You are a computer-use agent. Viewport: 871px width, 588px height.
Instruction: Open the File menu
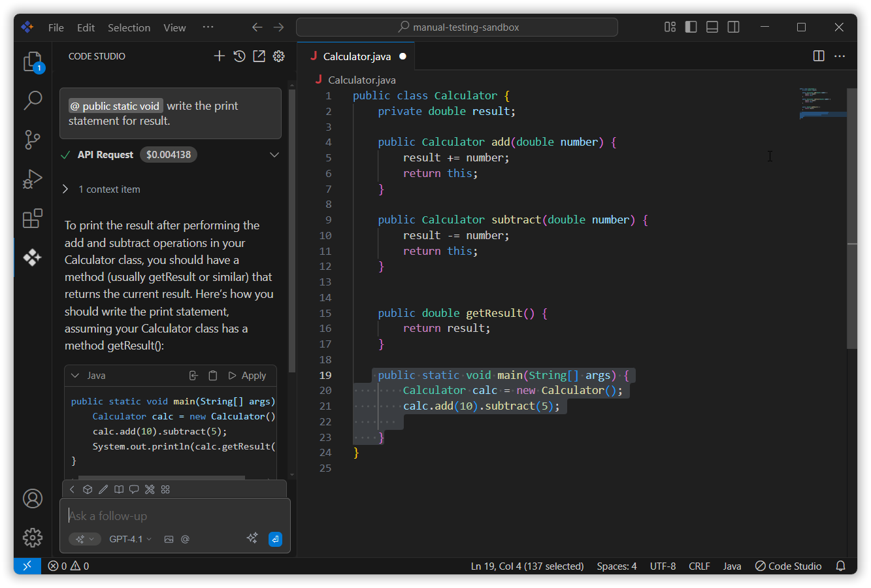click(x=56, y=27)
